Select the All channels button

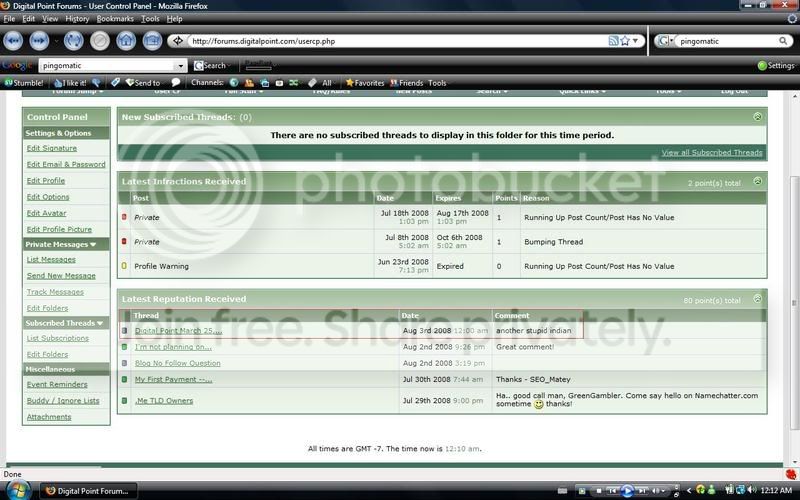pos(327,83)
